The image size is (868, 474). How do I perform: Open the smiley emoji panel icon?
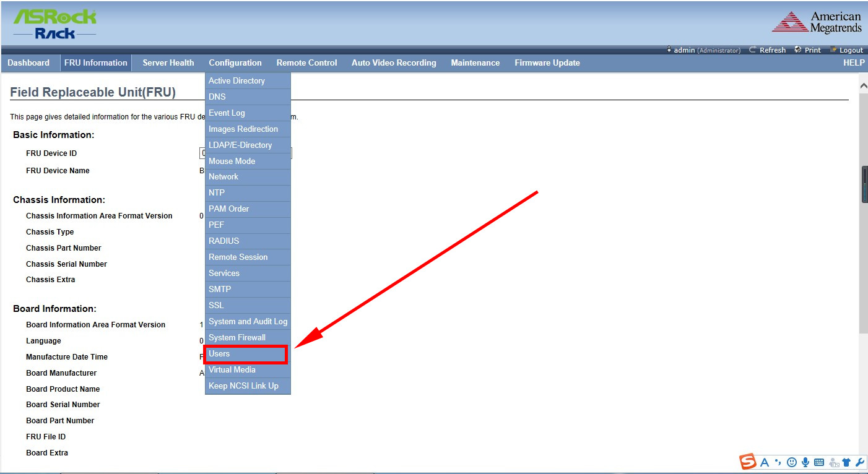[791, 462]
